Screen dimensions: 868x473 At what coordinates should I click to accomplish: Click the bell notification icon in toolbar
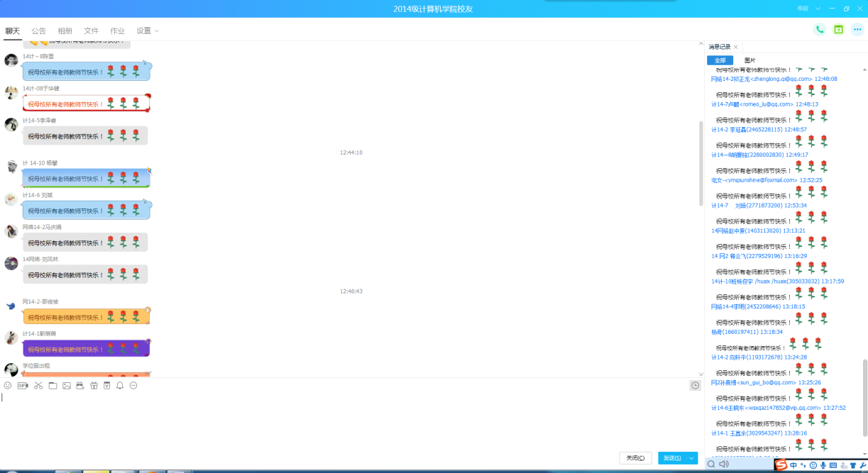[120, 386]
